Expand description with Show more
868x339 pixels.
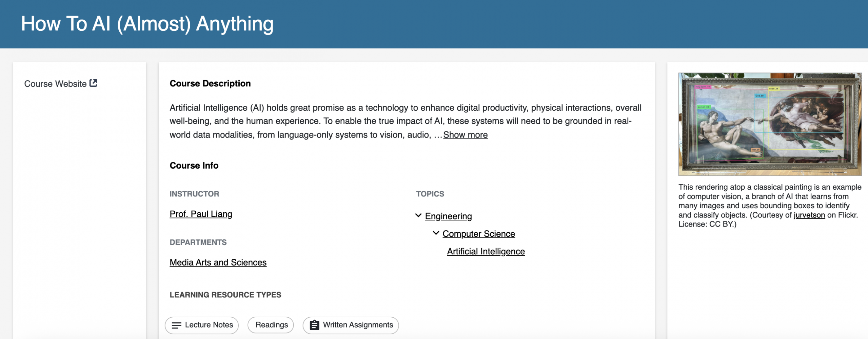click(x=465, y=135)
